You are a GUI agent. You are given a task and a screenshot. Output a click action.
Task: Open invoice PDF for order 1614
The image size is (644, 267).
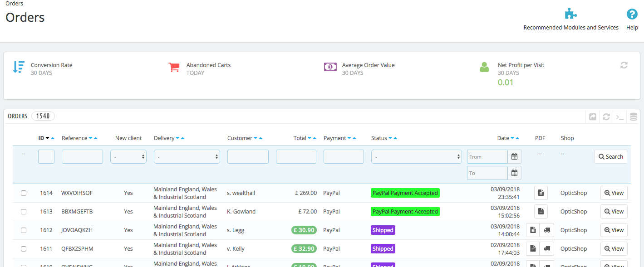(541, 193)
